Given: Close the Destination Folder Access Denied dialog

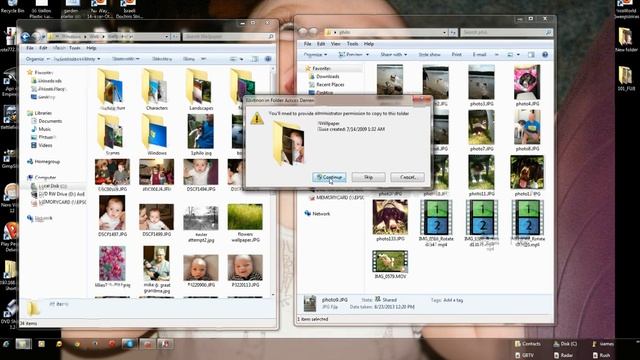Looking at the screenshot, I should click(x=421, y=100).
